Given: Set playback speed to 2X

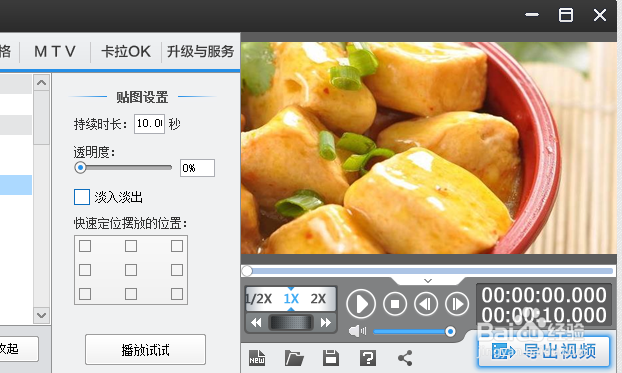Looking at the screenshot, I should click(318, 298).
